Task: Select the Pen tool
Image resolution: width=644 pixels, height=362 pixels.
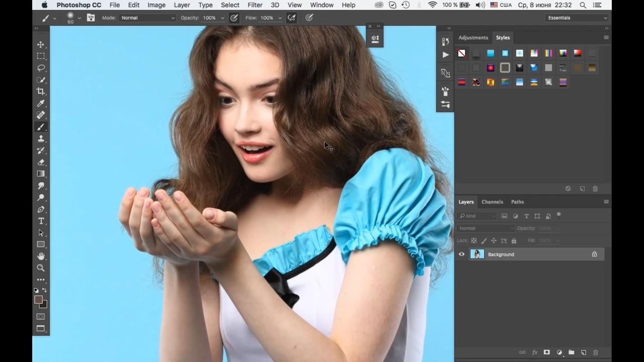Action: [x=41, y=209]
